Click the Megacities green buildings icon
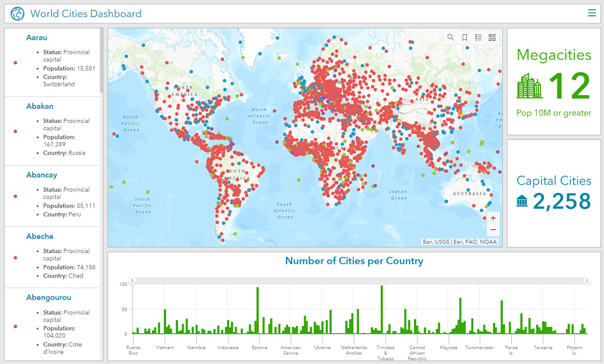604x364 pixels. (529, 86)
